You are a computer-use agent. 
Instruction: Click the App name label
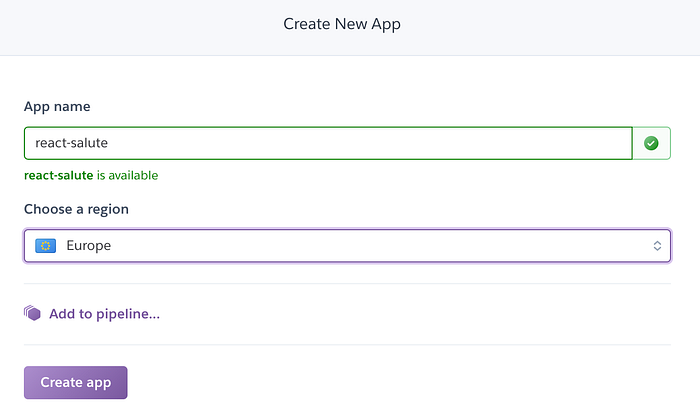pyautogui.click(x=57, y=106)
